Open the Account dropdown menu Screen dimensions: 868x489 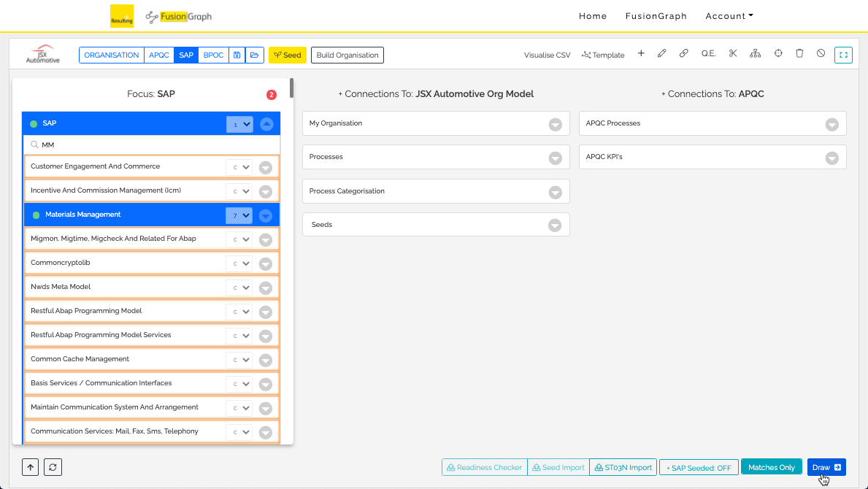729,16
